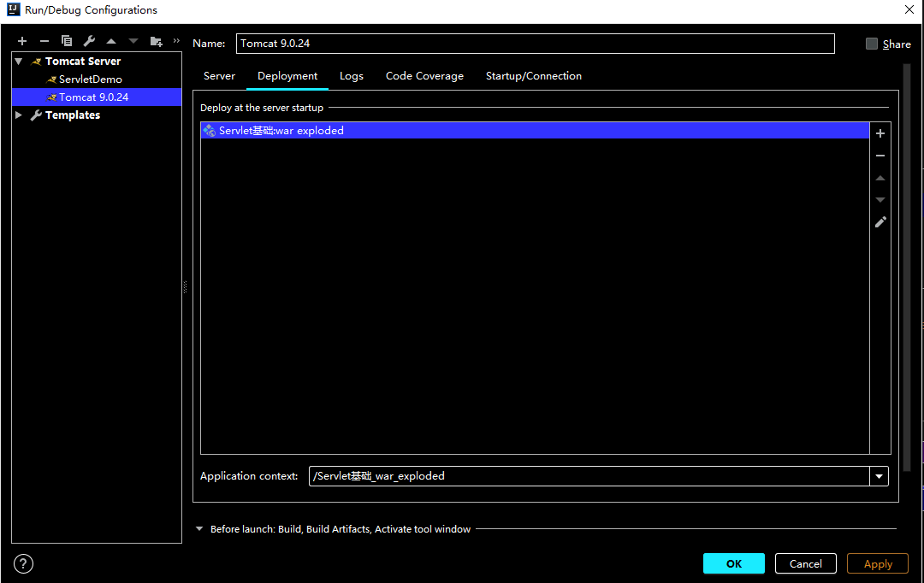Focus the Name input field
This screenshot has width=924, height=583.
coord(535,44)
